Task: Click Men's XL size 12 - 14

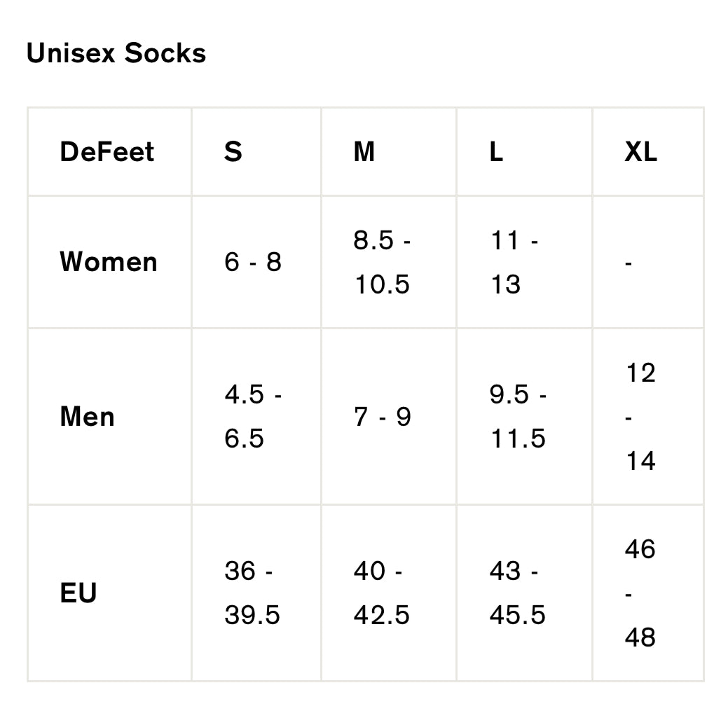Action: (x=640, y=416)
